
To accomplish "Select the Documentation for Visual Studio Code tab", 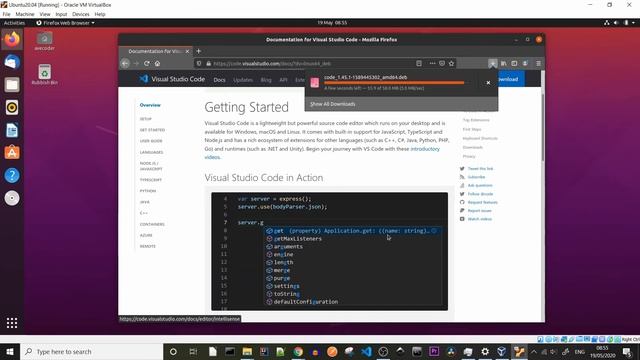I will tap(155, 51).
